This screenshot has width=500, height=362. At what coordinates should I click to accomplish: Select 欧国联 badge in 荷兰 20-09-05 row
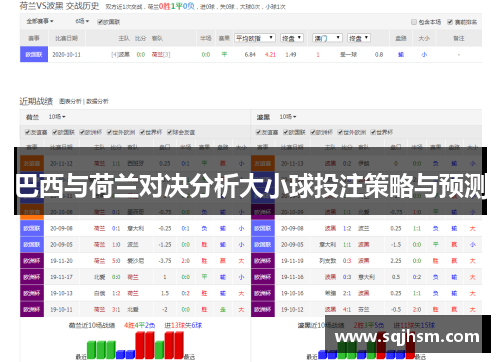point(32,245)
